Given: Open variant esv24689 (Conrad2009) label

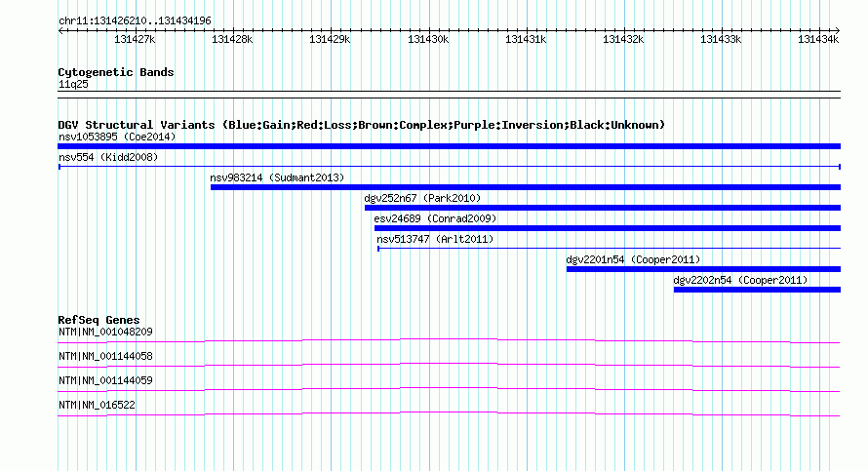Looking at the screenshot, I should [435, 218].
